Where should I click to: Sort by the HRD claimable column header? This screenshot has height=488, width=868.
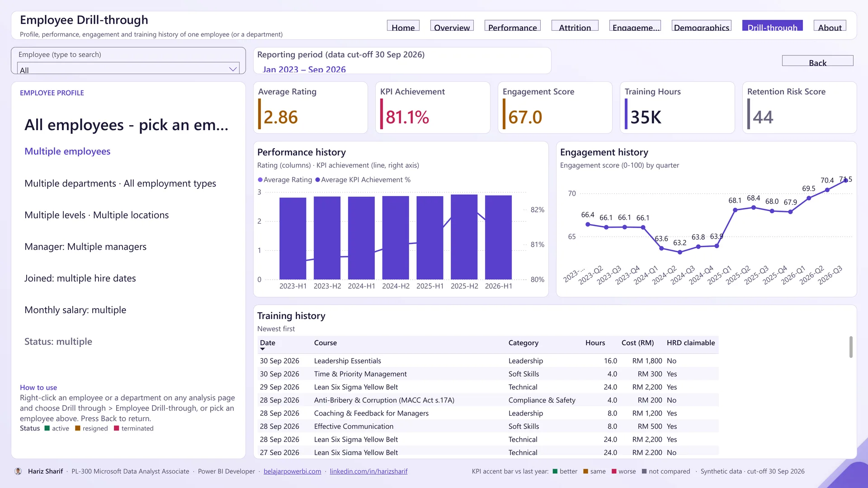(x=691, y=343)
